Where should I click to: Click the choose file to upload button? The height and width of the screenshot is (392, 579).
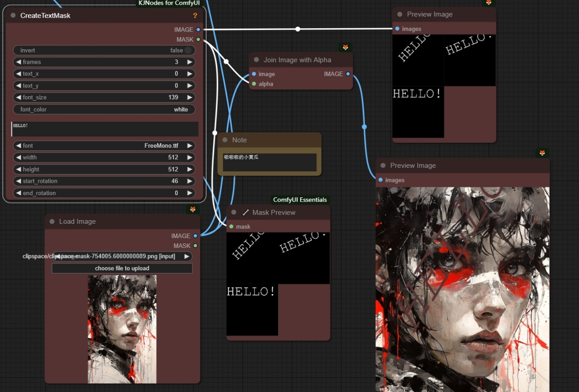click(122, 268)
